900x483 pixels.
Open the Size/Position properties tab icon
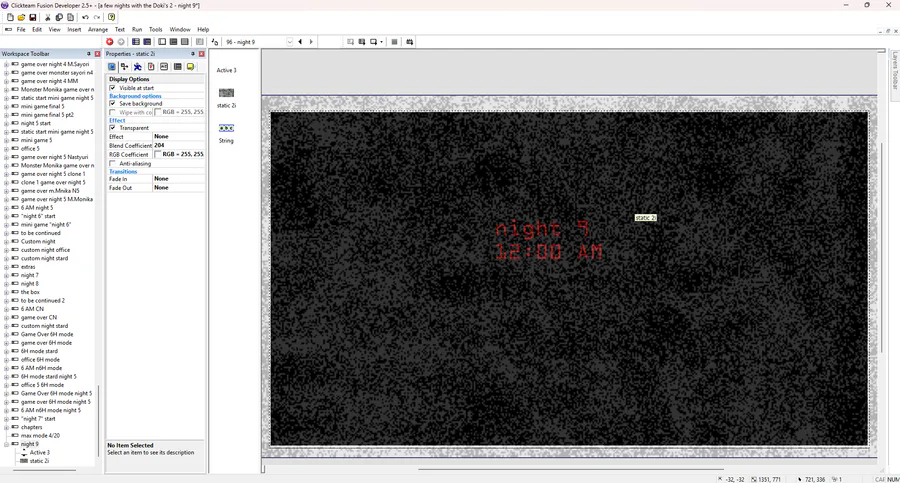125,67
